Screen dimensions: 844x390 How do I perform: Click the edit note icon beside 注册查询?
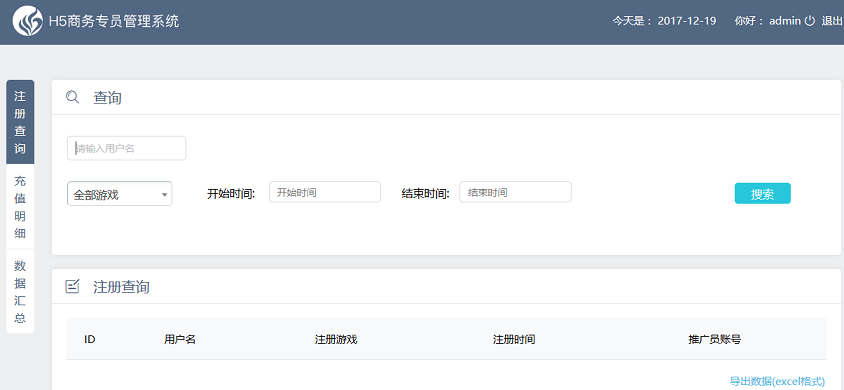[x=72, y=286]
